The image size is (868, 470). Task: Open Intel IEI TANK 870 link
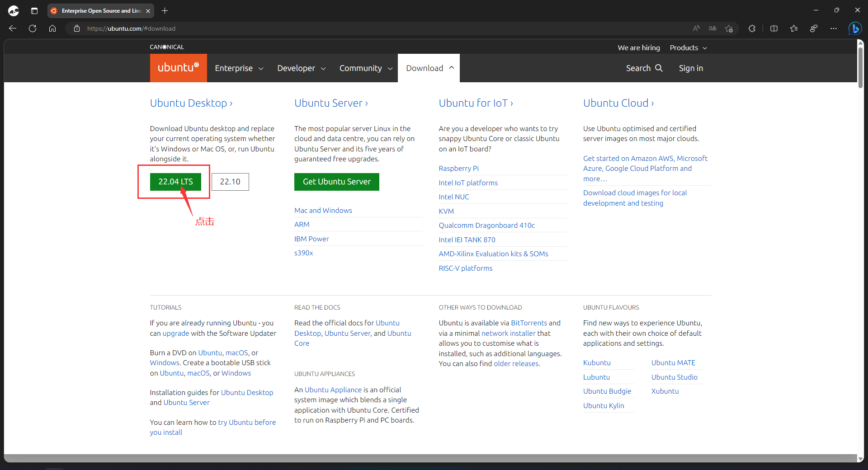[467, 240]
